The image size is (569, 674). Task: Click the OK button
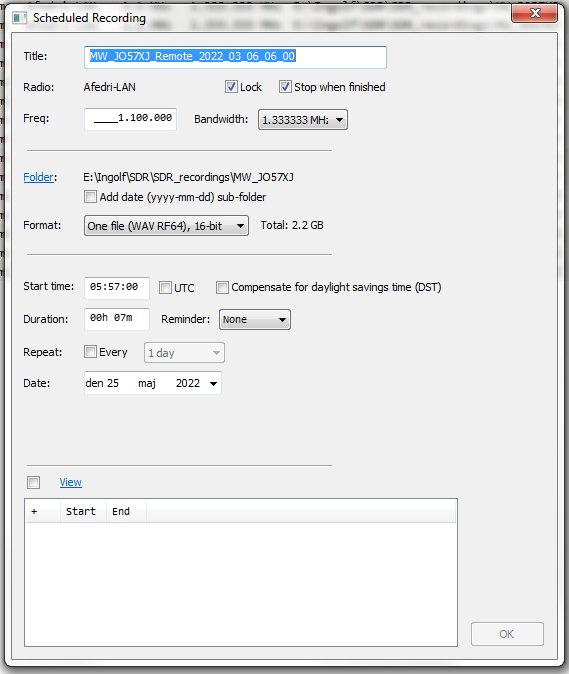507,634
